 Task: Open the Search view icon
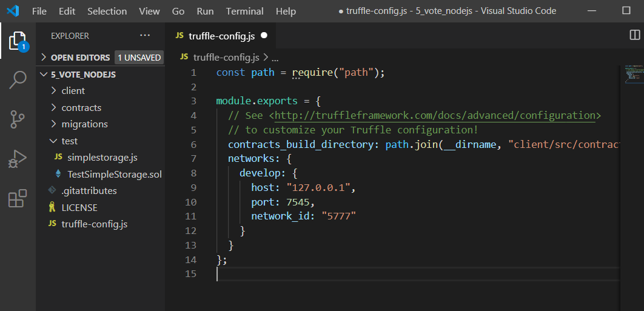click(x=18, y=79)
